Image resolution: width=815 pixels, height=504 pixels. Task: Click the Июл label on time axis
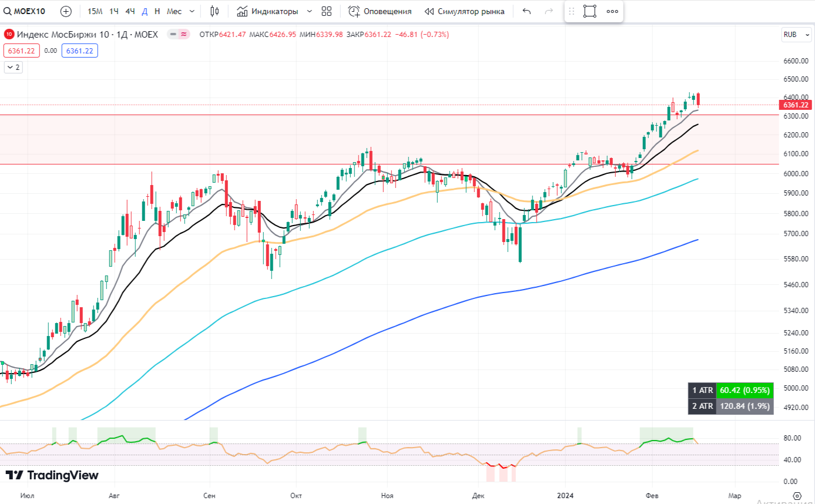pyautogui.click(x=27, y=496)
